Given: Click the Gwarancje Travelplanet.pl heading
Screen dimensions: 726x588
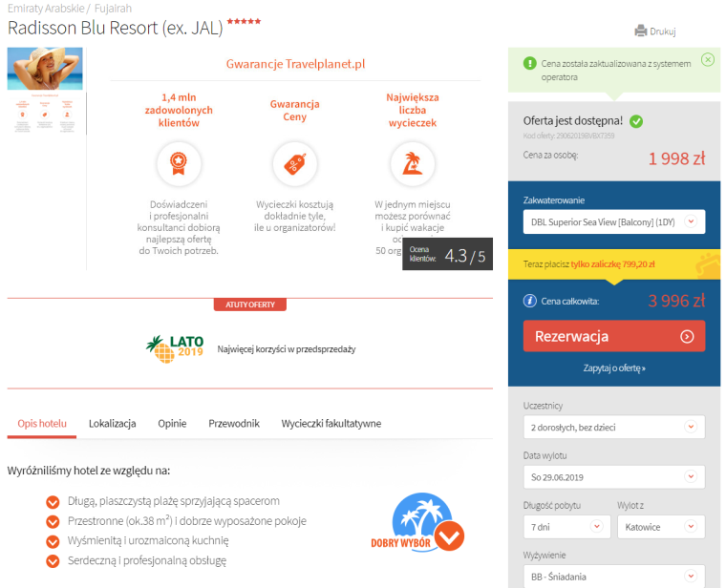Looking at the screenshot, I should click(295, 64).
